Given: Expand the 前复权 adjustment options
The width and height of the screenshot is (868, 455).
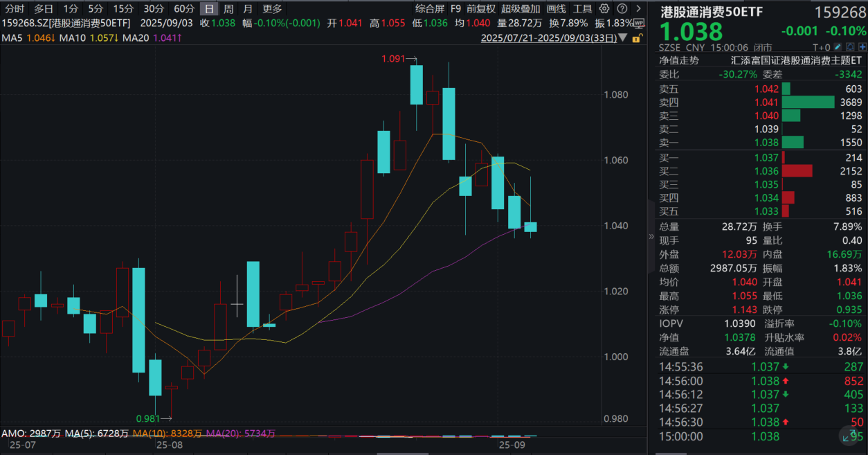Looking at the screenshot, I should tap(481, 9).
